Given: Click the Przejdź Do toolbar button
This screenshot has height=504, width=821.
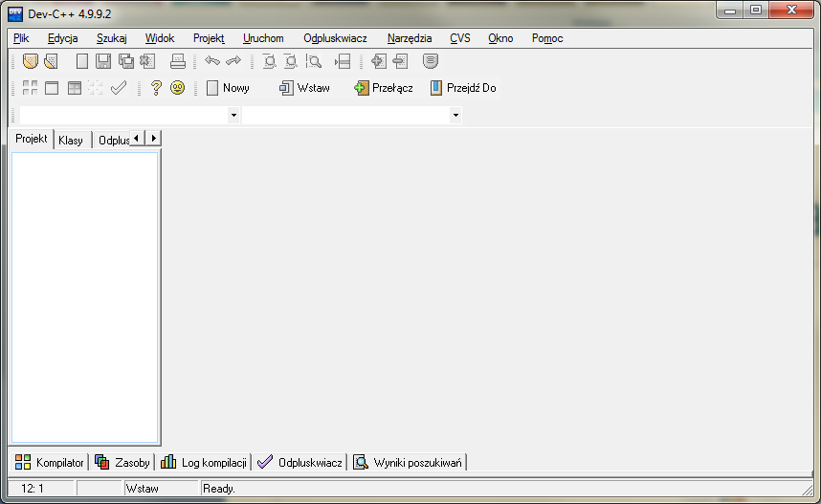Looking at the screenshot, I should 463,88.
